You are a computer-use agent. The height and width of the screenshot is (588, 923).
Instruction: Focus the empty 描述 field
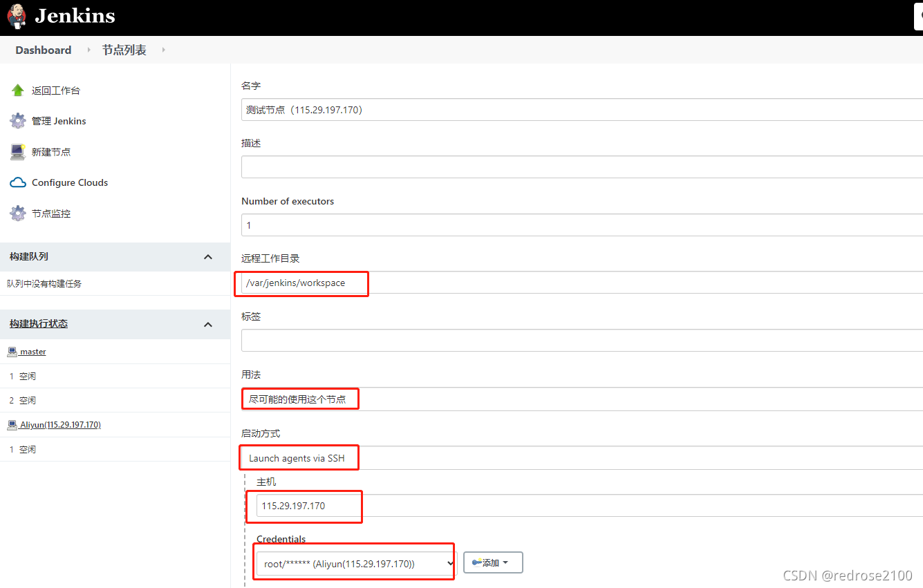(x=582, y=167)
